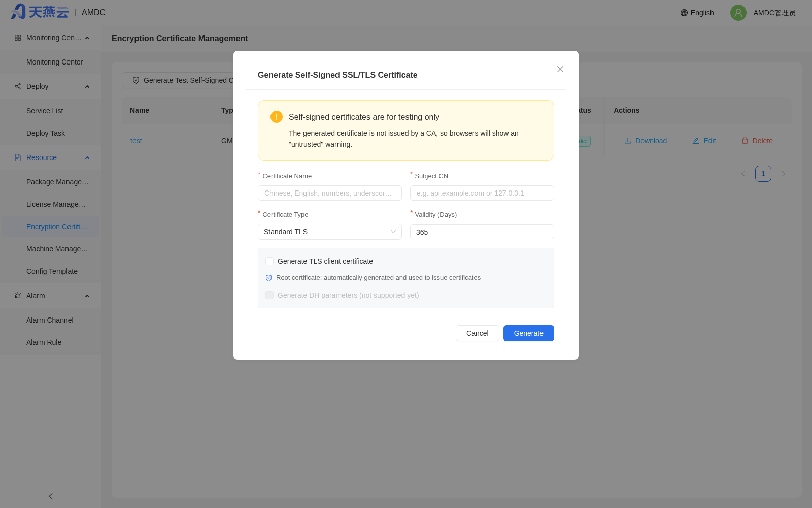This screenshot has height=508, width=812.
Task: Click shield icon on Generate Test Self-Signed button
Action: [x=136, y=80]
